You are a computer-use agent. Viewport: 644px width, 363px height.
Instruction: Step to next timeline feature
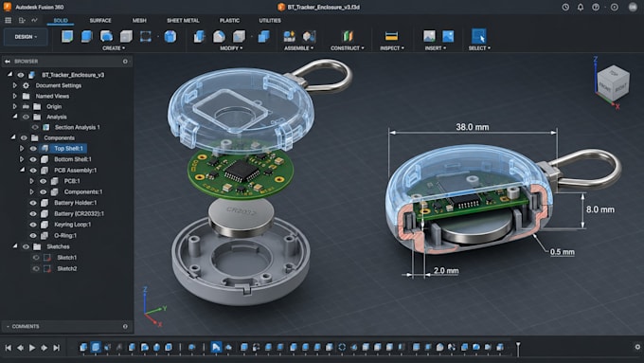pyautogui.click(x=45, y=348)
